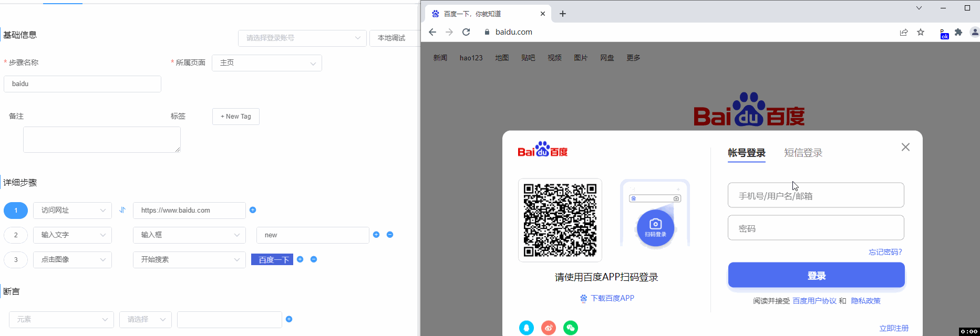This screenshot has height=336, width=980.
Task: Click the + New Tag button
Action: 236,117
